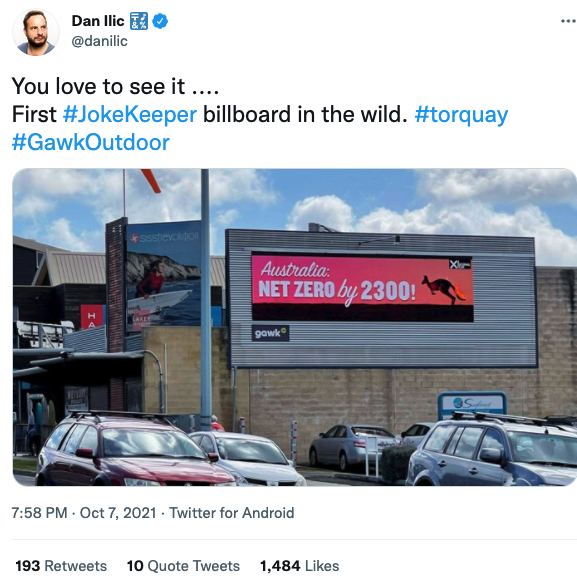This screenshot has width=577, height=588.
Task: Open the billboard photo attachment
Action: tap(294, 327)
